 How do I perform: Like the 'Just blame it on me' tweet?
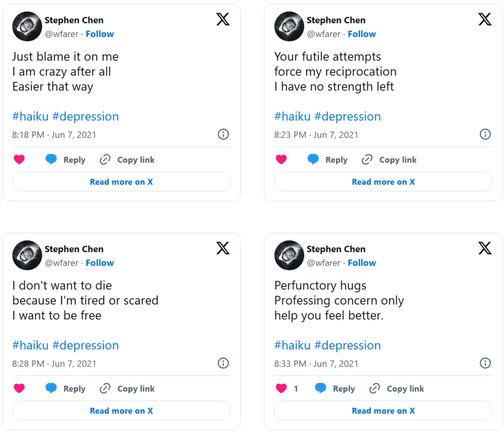click(x=19, y=159)
